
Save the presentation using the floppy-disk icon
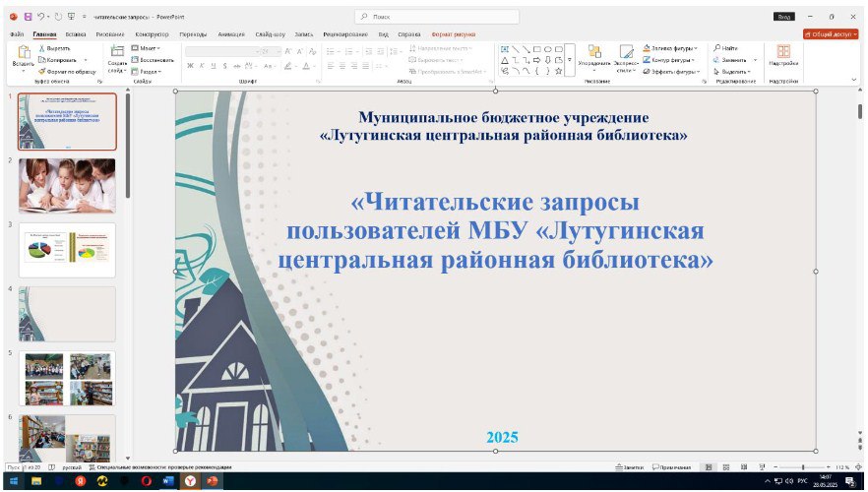tap(28, 17)
